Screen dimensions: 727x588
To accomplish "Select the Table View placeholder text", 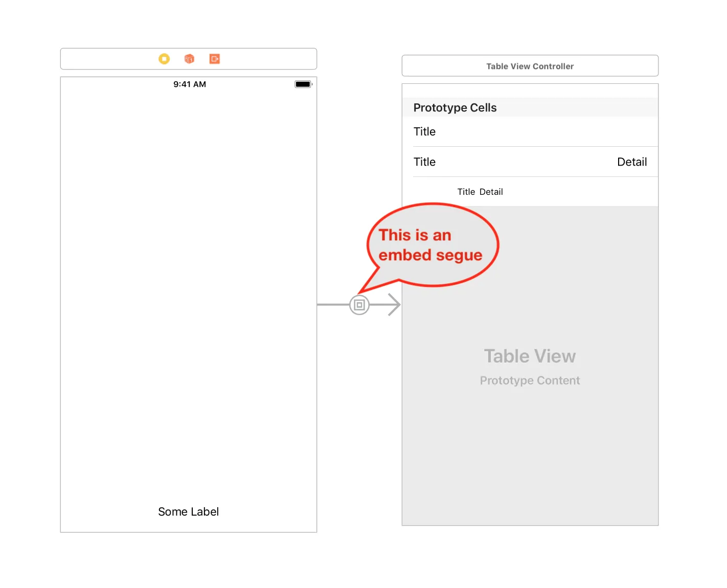I will tap(530, 356).
